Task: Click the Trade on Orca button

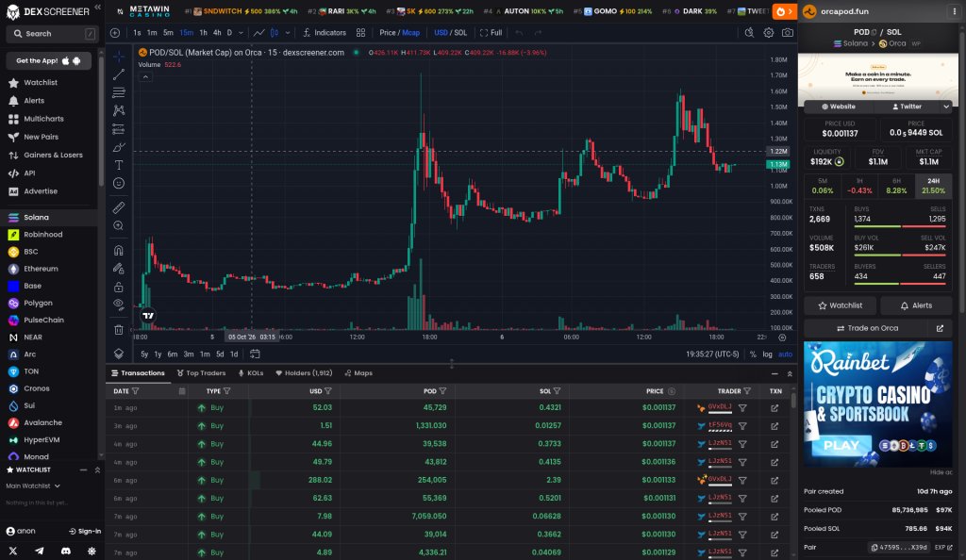Action: point(866,329)
